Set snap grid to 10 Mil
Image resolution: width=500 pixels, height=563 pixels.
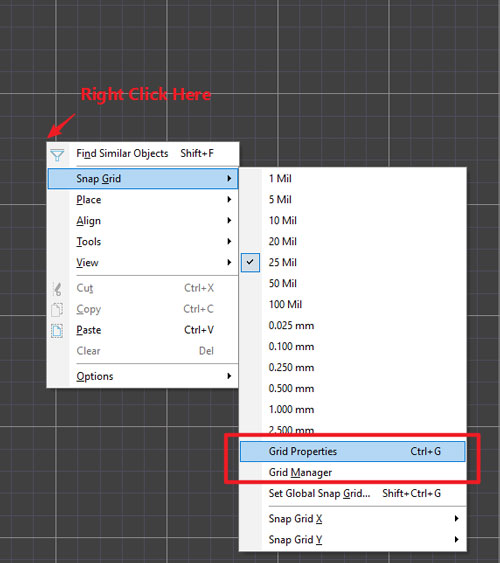click(x=353, y=220)
